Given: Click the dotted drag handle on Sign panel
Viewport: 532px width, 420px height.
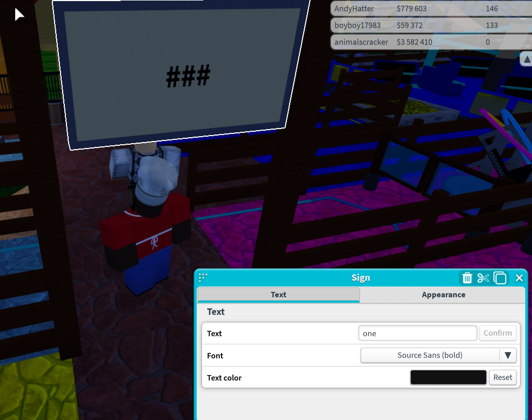Looking at the screenshot, I should click(203, 277).
